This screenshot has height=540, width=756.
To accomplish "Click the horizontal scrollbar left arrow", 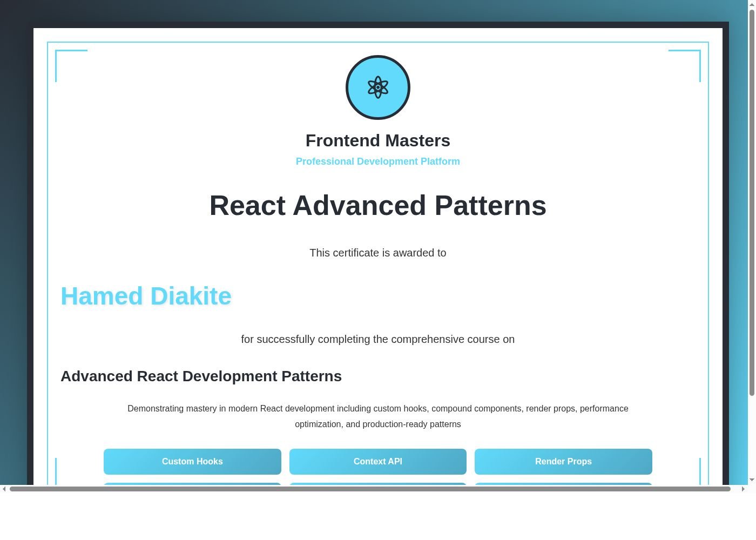I will pos(5,489).
